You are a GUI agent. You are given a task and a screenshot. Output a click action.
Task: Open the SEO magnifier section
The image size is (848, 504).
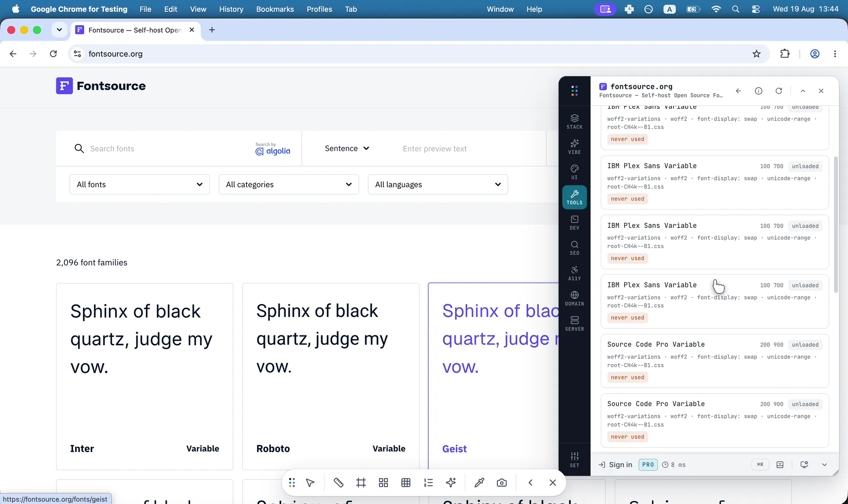tap(574, 248)
